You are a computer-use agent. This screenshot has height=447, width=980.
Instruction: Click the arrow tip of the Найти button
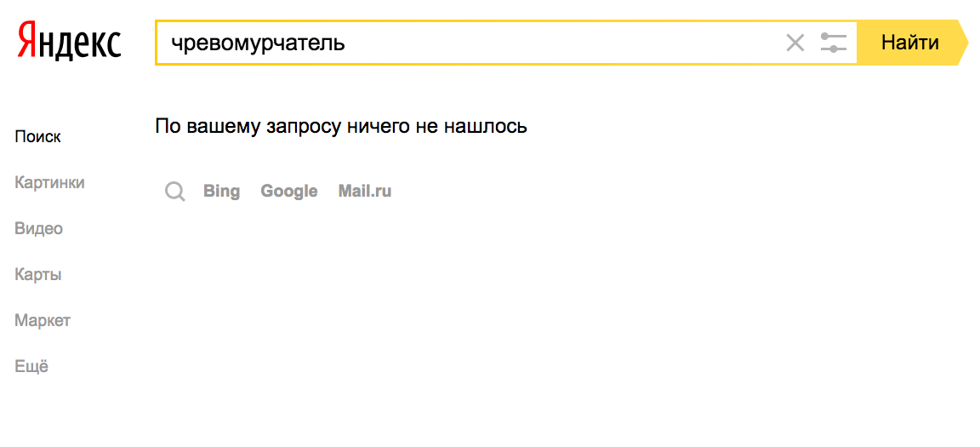(x=961, y=43)
